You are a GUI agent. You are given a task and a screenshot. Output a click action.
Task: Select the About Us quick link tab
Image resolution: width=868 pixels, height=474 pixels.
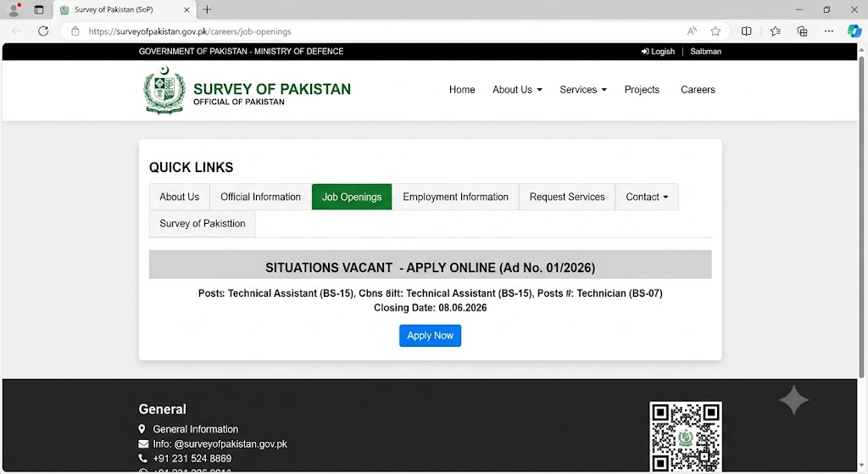pyautogui.click(x=180, y=197)
